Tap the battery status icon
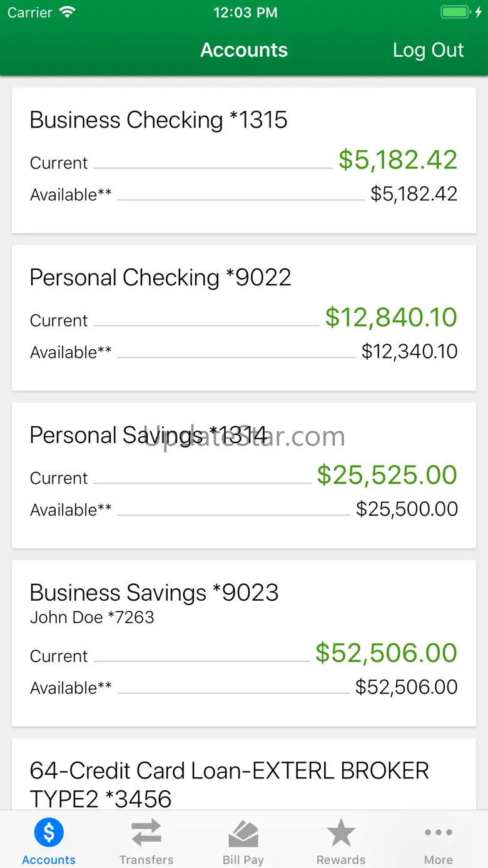The image size is (488, 868). pos(457,13)
